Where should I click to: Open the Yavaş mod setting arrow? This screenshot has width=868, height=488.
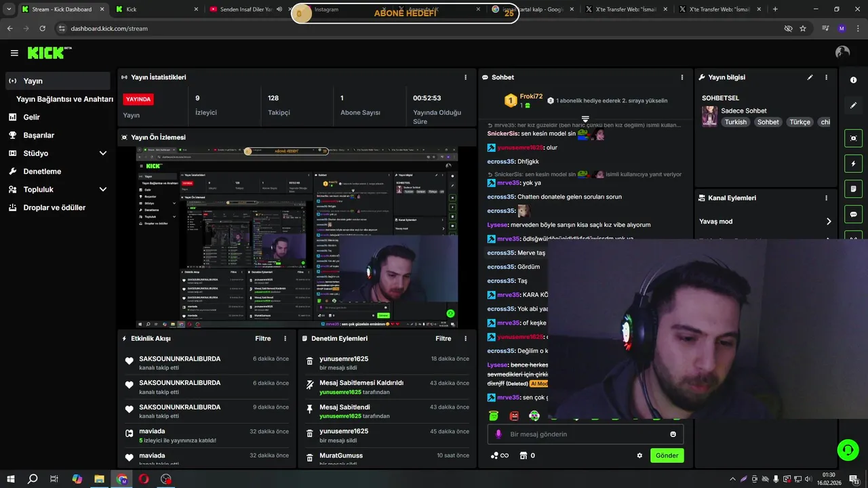(x=829, y=222)
